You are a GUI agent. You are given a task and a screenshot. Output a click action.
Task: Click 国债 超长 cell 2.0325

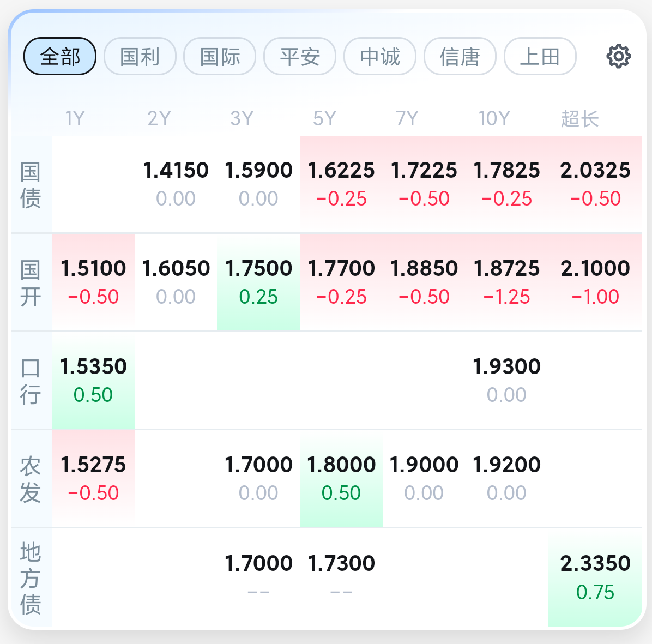click(x=595, y=184)
